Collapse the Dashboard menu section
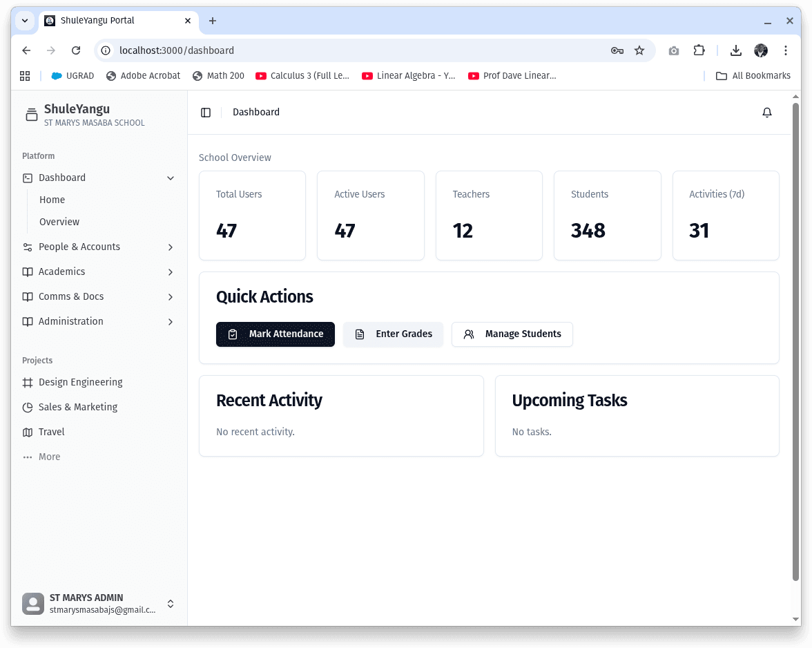Viewport: 812px width, 648px height. 170,178
